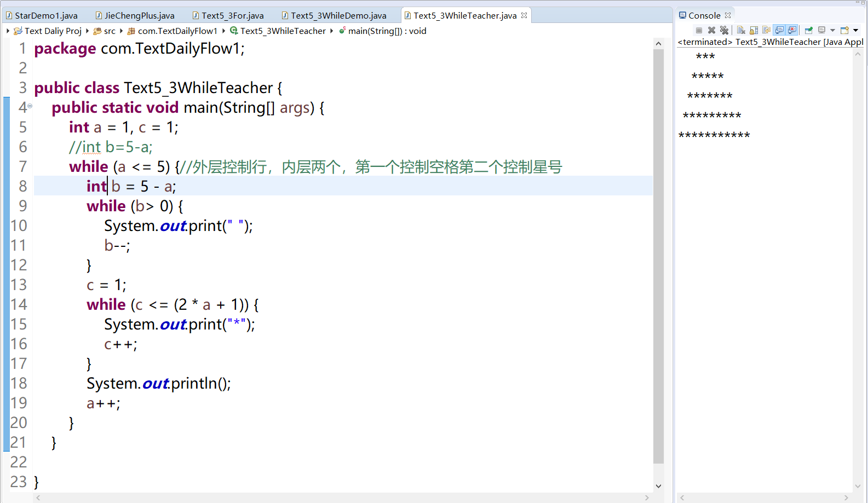Click line number 23 in the gutter
This screenshot has width=868, height=503.
[18, 482]
